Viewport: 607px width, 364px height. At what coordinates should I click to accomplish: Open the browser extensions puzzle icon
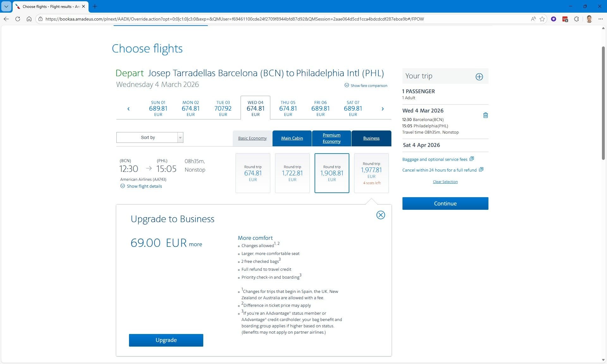click(x=576, y=19)
